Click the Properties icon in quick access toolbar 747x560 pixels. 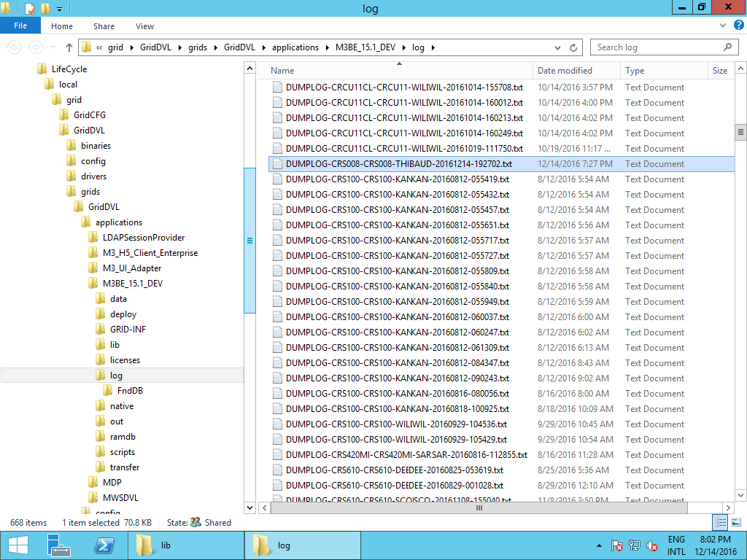(x=30, y=9)
